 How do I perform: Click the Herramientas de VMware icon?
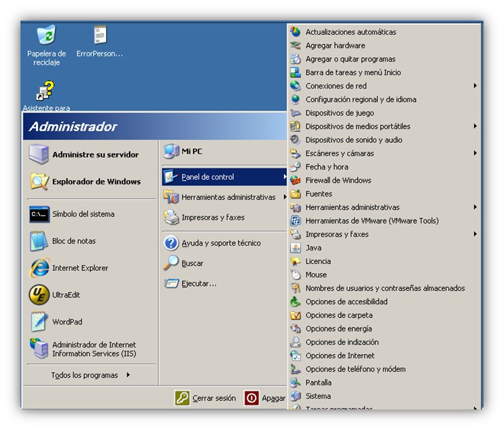pos(295,221)
